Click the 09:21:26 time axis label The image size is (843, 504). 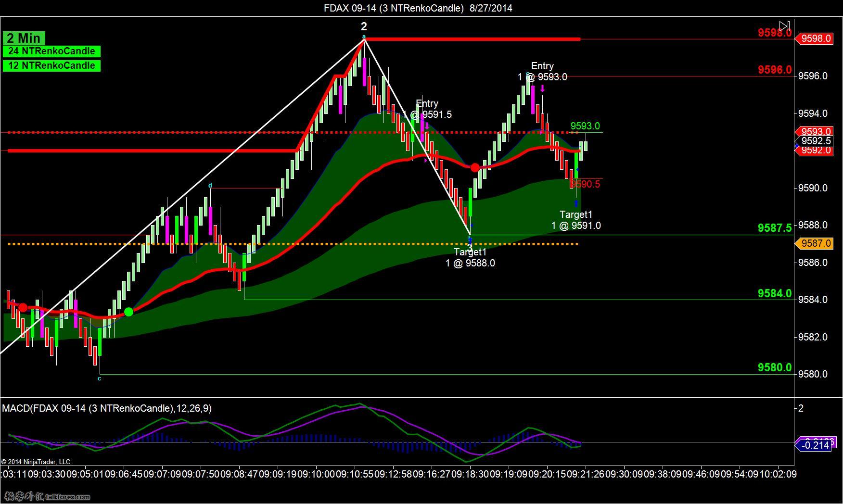(x=586, y=474)
